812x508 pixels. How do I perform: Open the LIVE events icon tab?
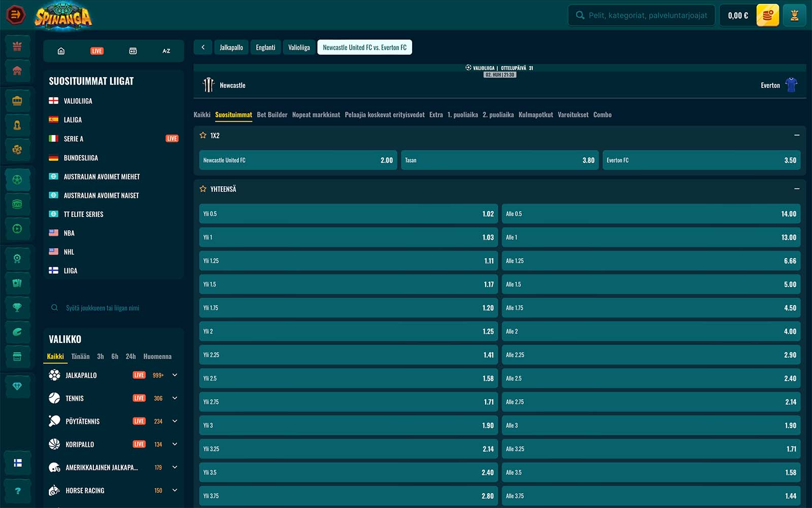[96, 51]
